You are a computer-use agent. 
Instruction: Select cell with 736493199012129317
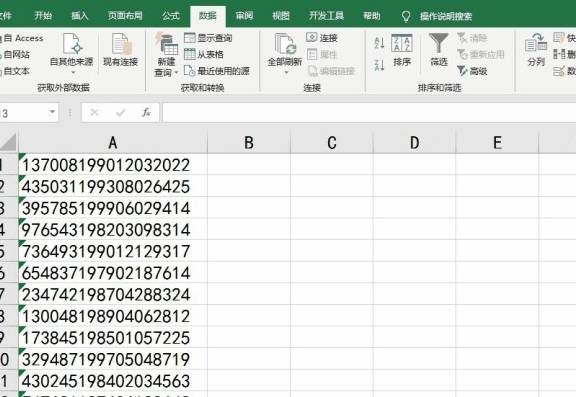113,251
